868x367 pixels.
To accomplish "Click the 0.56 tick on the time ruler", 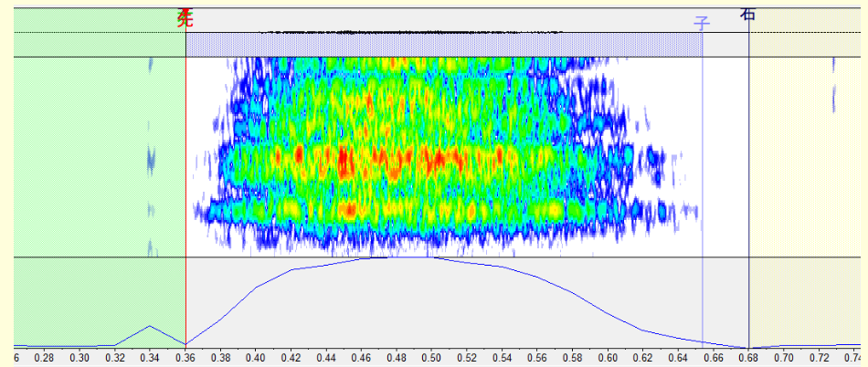I will click(537, 357).
